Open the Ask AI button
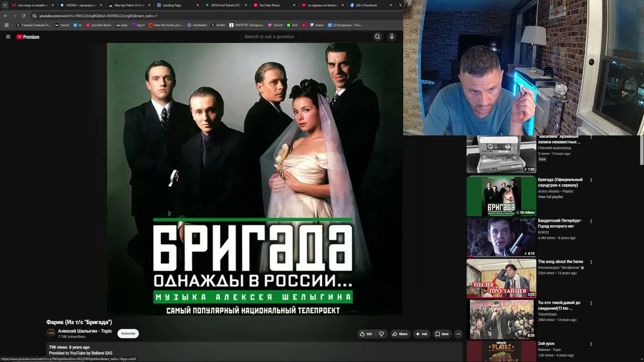The image size is (644, 362). (x=422, y=334)
